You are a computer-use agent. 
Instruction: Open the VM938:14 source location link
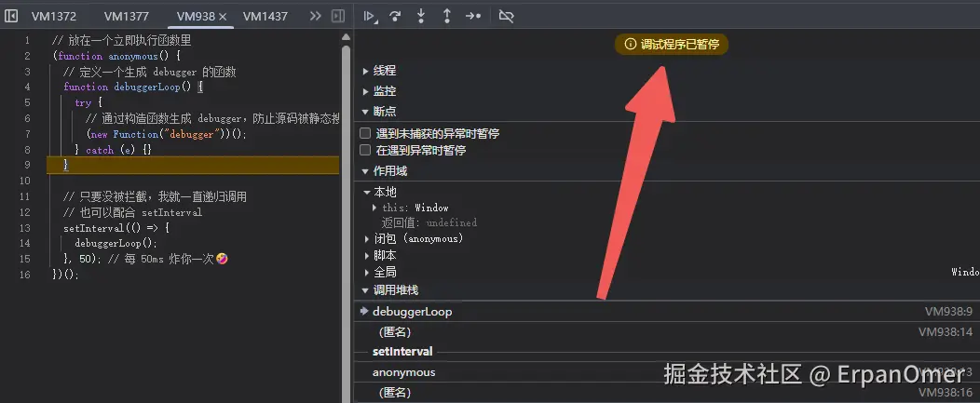pyautogui.click(x=945, y=331)
